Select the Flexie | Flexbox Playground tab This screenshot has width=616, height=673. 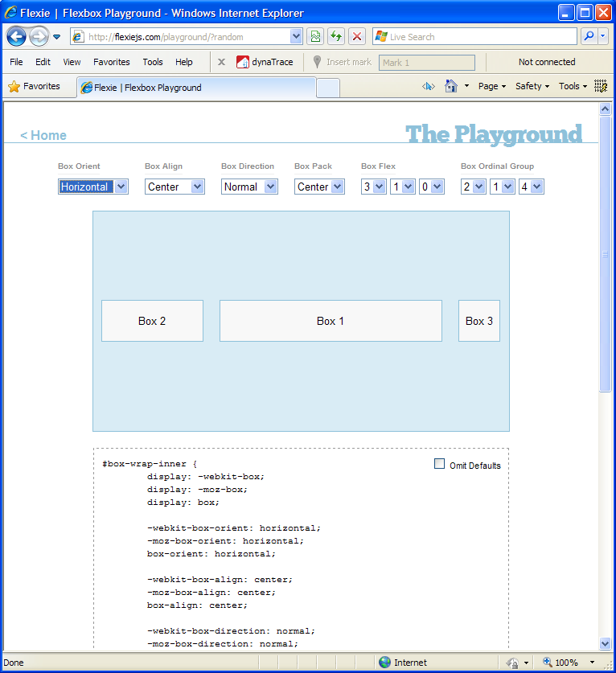coord(196,88)
